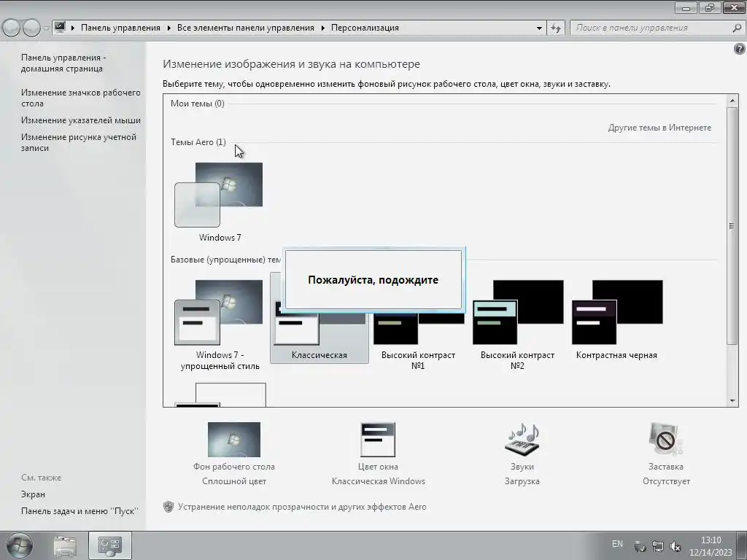747x560 pixels.
Task: Click the Отсутствует screensaver text
Action: (666, 481)
